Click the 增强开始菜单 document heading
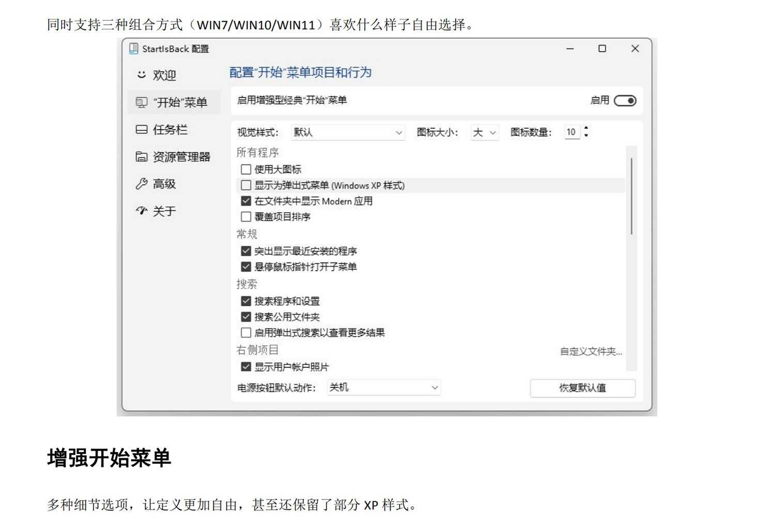The image size is (775, 532). 109,458
